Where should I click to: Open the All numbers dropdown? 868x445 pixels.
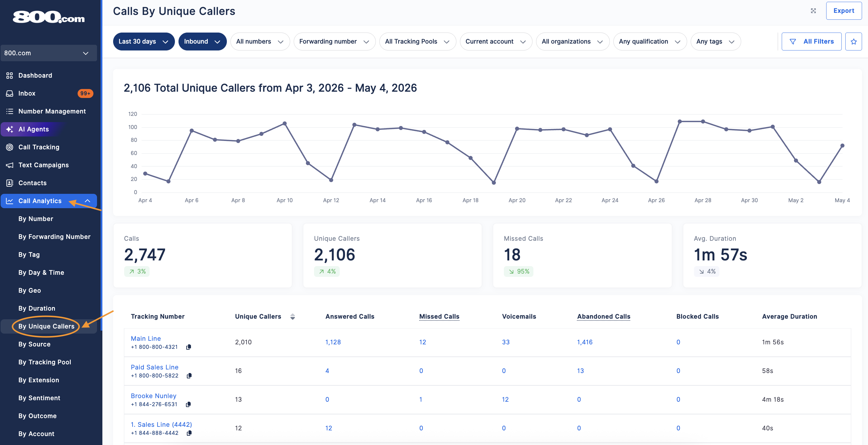point(260,42)
